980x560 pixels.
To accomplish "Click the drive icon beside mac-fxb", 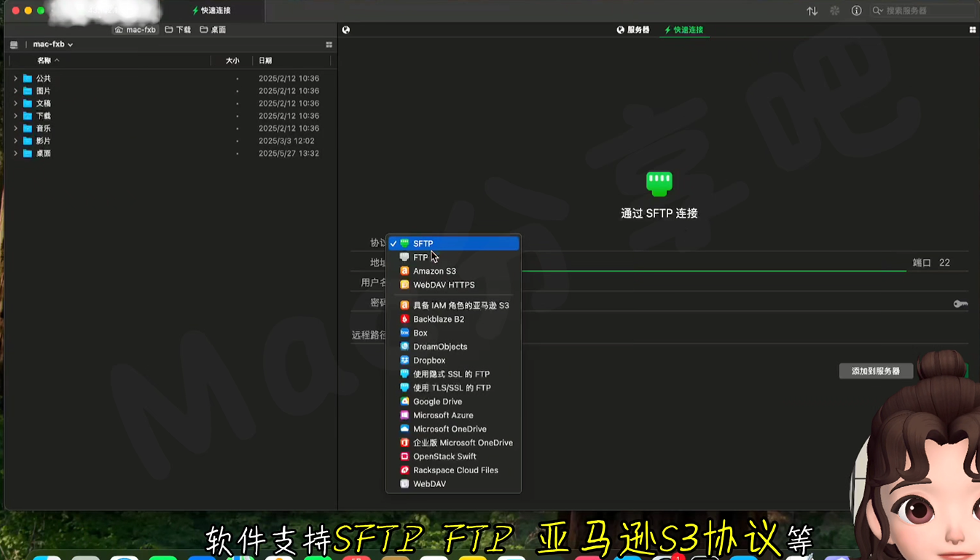I will 14,44.
